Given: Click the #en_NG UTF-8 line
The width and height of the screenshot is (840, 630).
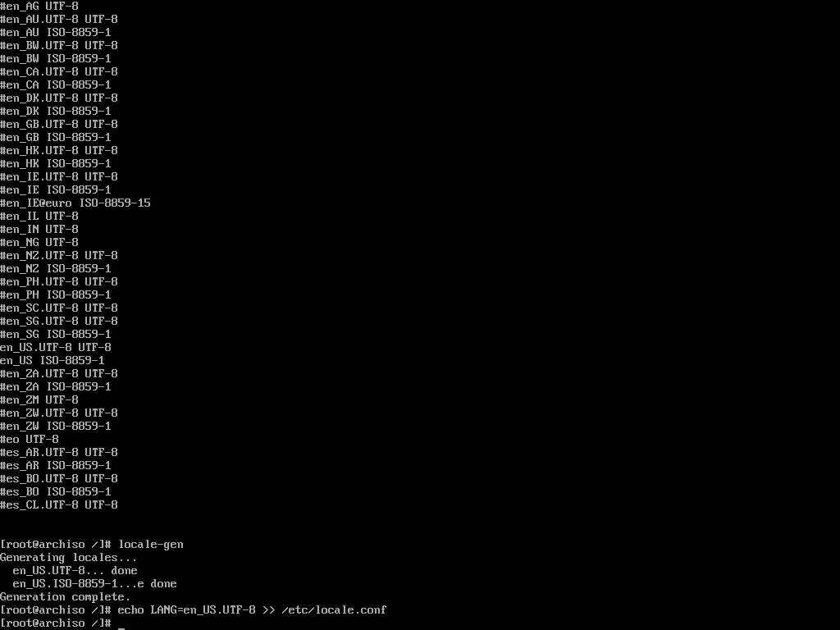Looking at the screenshot, I should coord(39,242).
